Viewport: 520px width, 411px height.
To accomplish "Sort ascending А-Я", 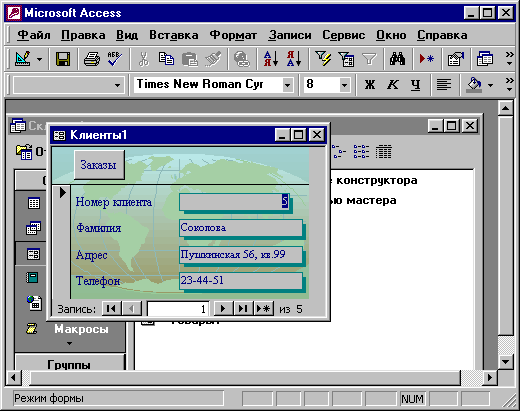I will (271, 59).
